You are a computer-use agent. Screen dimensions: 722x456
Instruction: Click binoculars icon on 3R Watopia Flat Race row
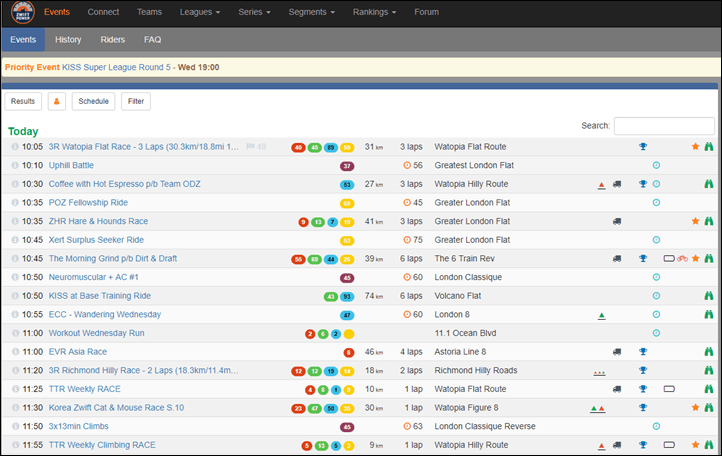[x=709, y=146]
